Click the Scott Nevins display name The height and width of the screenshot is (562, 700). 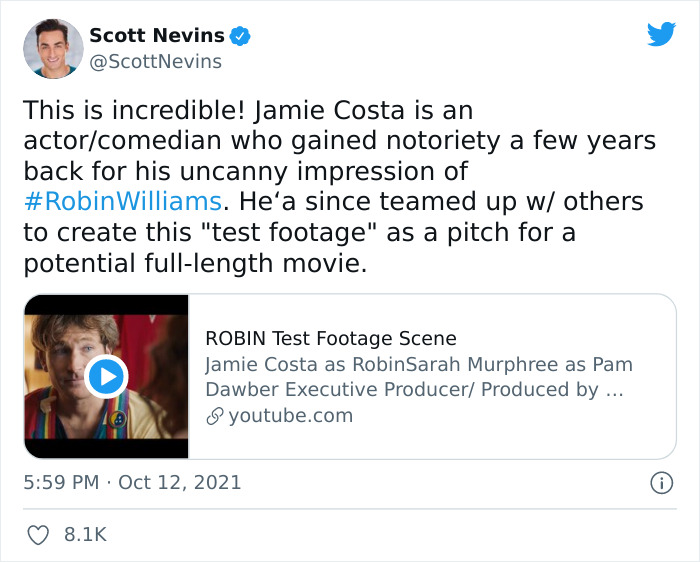[156, 35]
